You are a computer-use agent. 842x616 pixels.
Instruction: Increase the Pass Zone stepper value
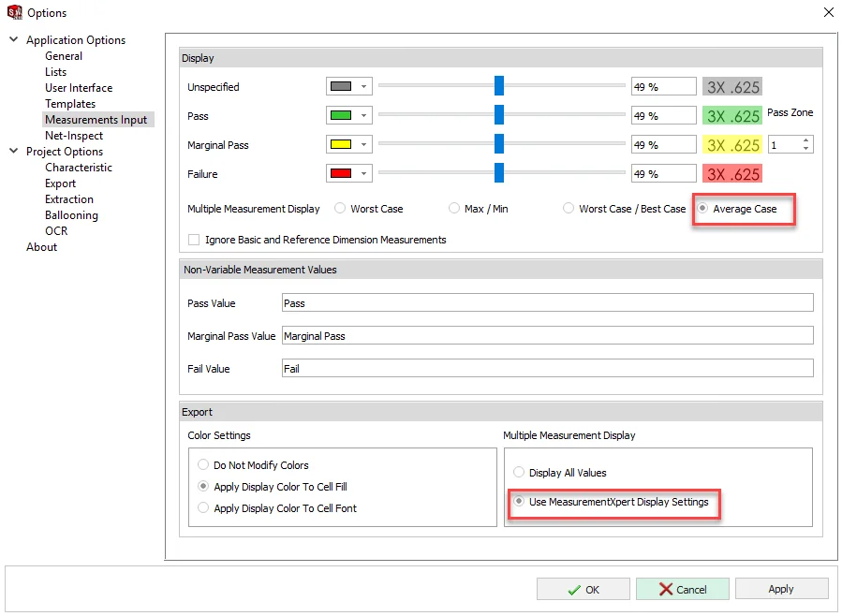click(806, 141)
